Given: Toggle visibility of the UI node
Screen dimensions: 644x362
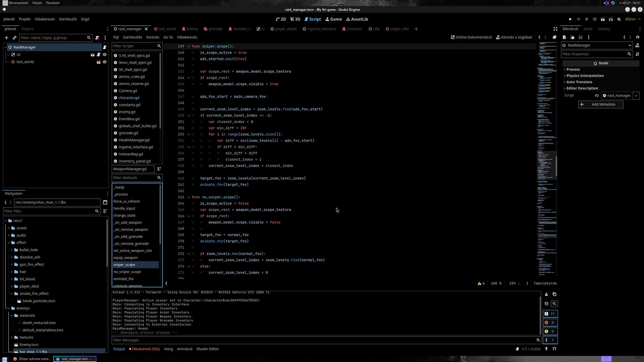Looking at the screenshot, I should [105, 55].
